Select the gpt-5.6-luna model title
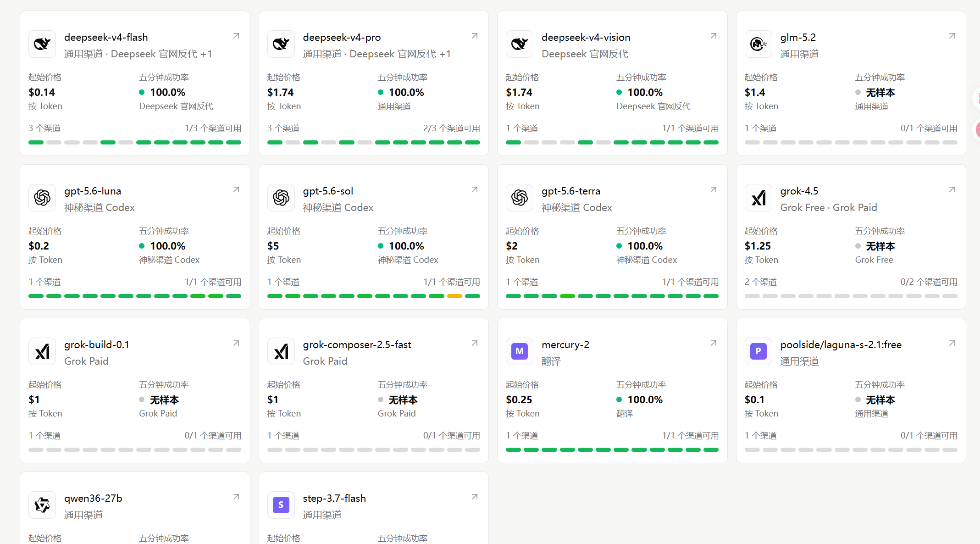The width and height of the screenshot is (980, 544). [93, 191]
